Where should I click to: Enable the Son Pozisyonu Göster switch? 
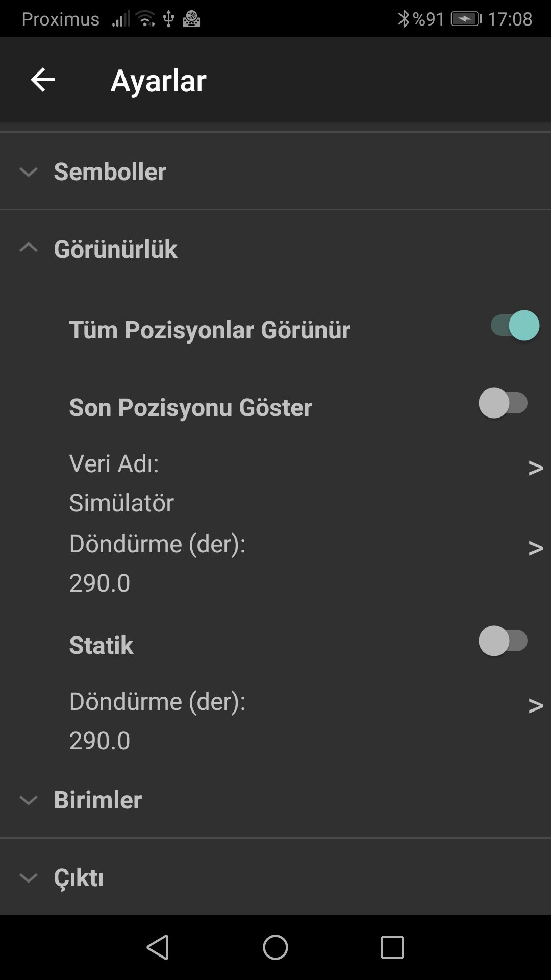(503, 403)
